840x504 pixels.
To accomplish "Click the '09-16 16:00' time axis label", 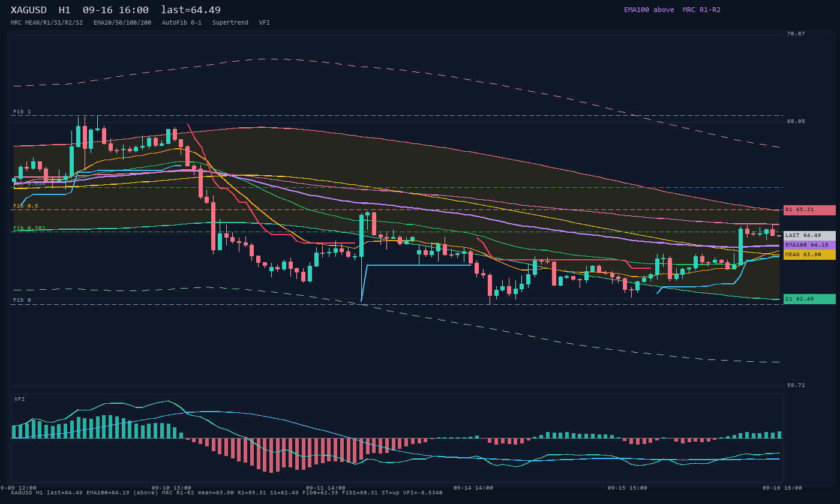I will (782, 488).
